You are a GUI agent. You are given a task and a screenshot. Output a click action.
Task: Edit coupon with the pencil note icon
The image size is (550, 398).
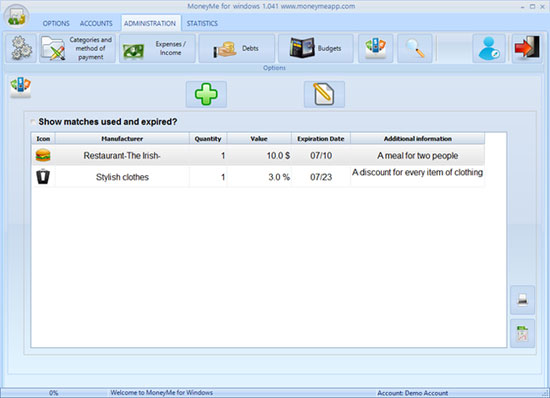[x=324, y=94]
